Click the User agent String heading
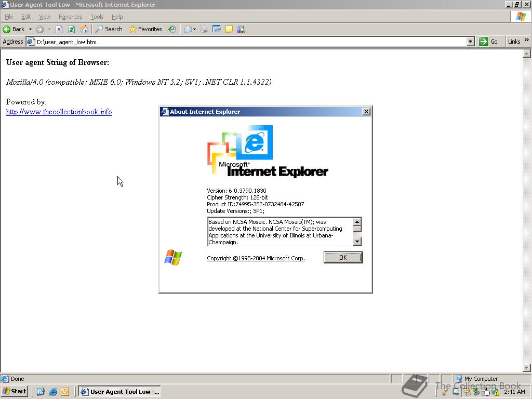Screen dimensions: 532x399 pyautogui.click(x=58, y=62)
